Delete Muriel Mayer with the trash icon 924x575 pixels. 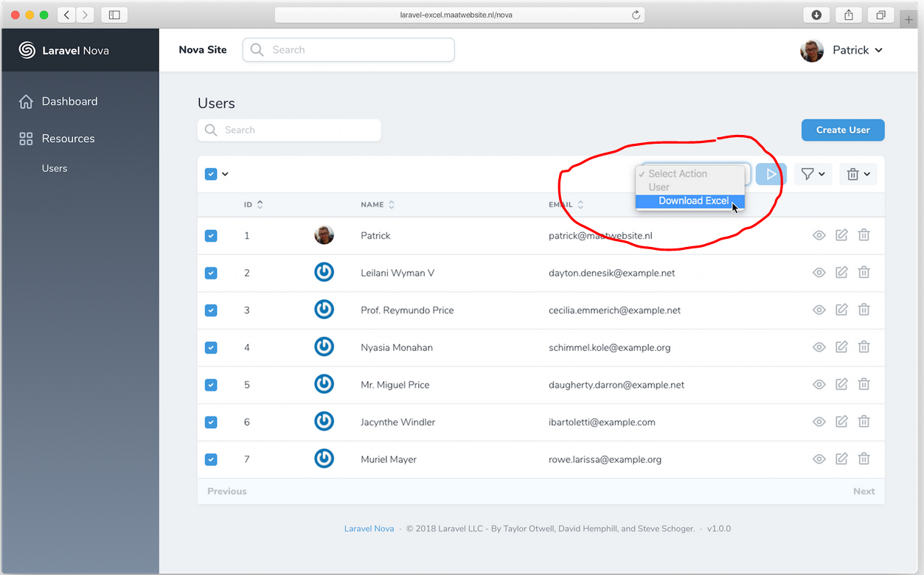pos(864,458)
